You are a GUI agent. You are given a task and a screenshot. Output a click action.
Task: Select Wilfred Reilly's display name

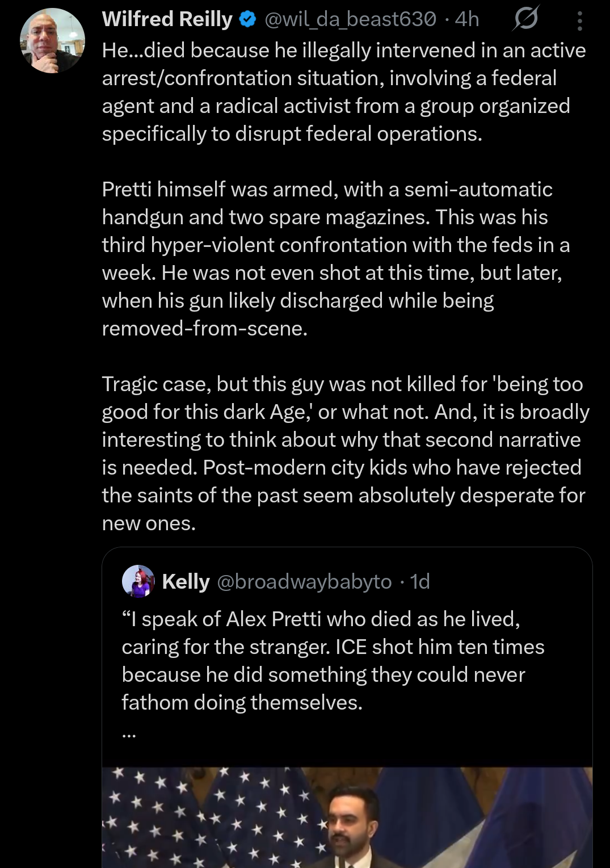click(x=167, y=19)
